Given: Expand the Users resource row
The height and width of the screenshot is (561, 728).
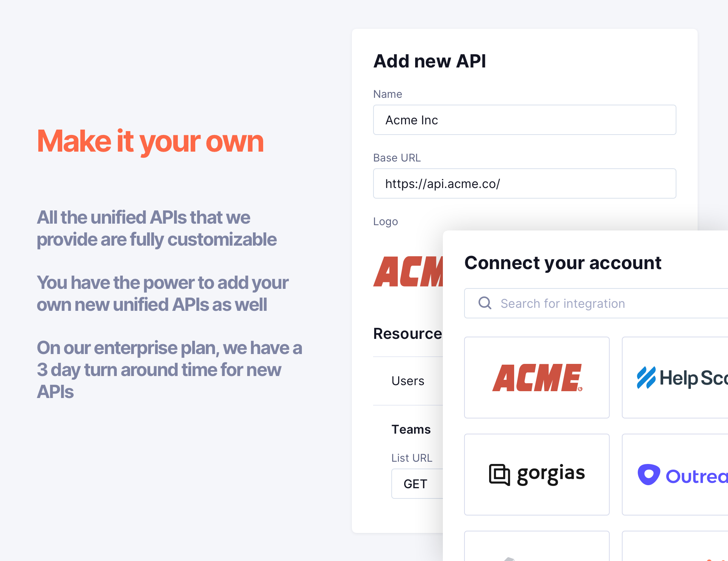Looking at the screenshot, I should (x=408, y=381).
